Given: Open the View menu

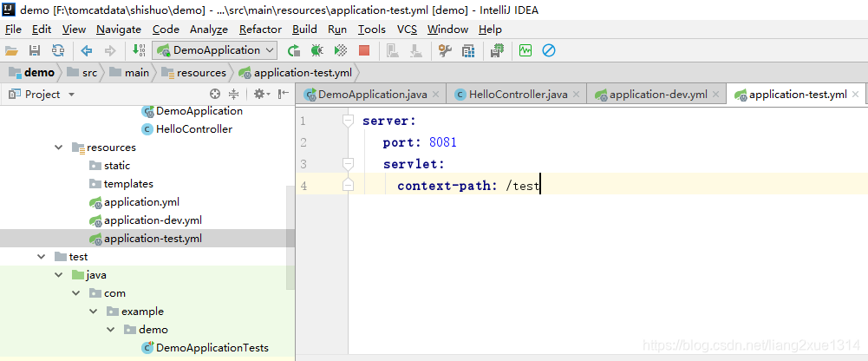Looking at the screenshot, I should point(74,30).
